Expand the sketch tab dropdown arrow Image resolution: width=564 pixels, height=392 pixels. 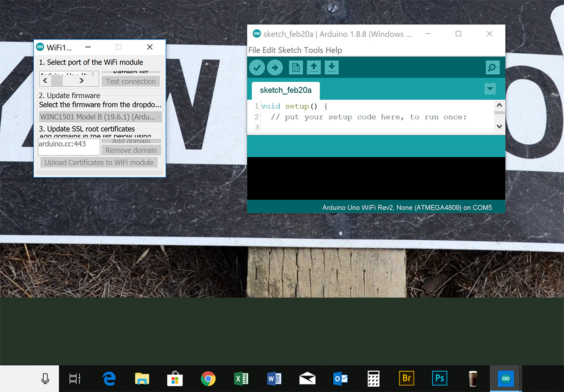pyautogui.click(x=490, y=89)
